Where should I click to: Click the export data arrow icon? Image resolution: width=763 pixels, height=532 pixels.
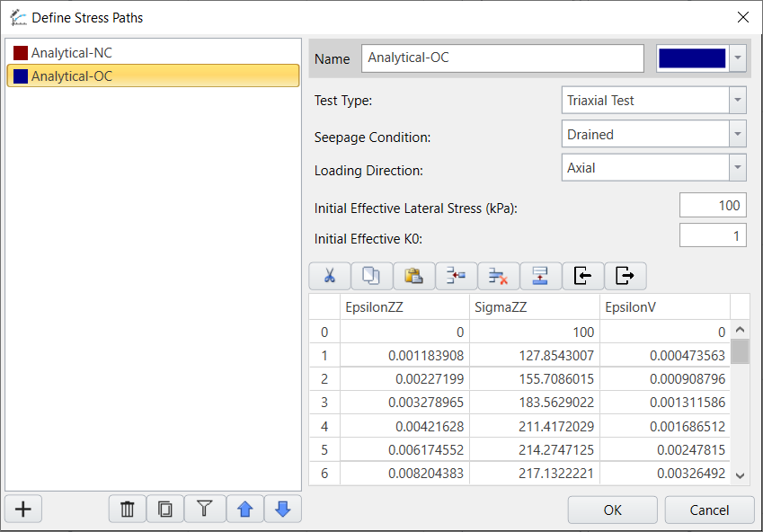point(624,276)
